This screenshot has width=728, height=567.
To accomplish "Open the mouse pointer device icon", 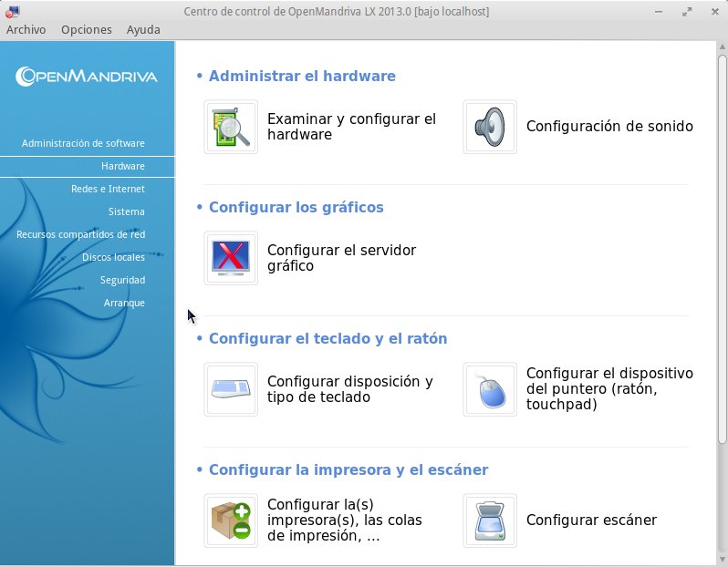I will [490, 389].
